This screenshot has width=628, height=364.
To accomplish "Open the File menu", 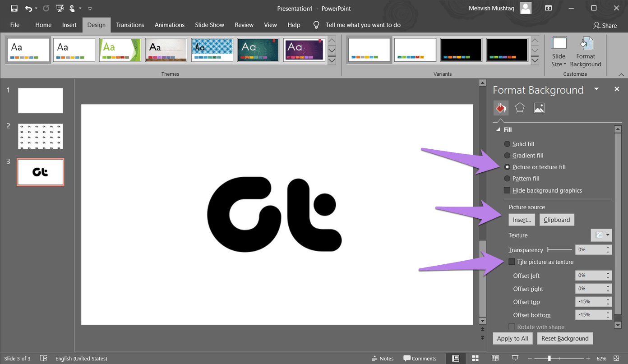I will pyautogui.click(x=14, y=25).
